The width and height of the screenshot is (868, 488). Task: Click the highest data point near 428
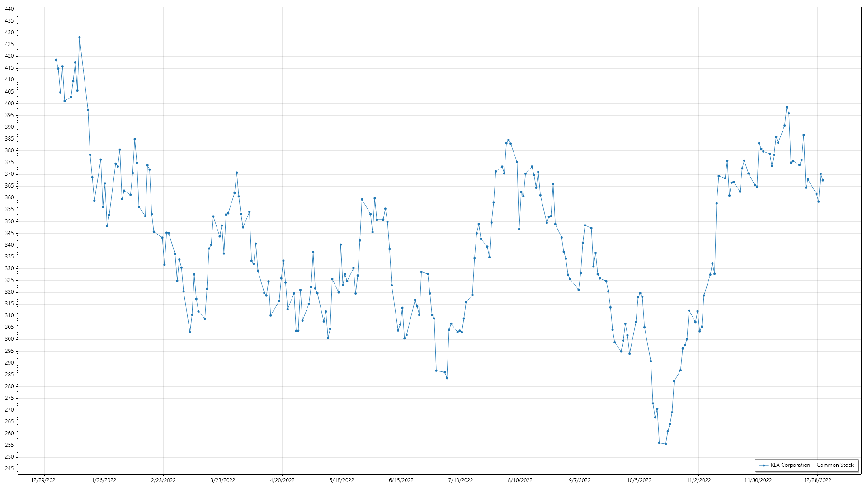click(x=80, y=38)
